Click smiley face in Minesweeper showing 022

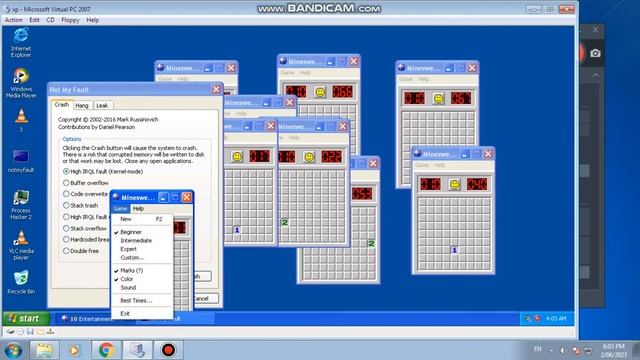coord(309,157)
